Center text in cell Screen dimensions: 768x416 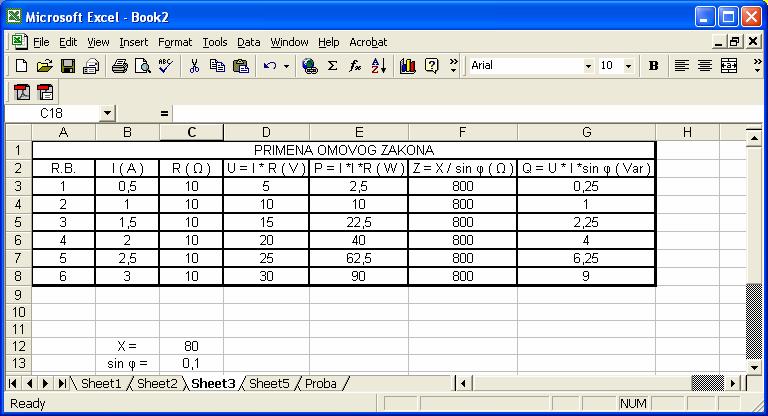click(705, 66)
